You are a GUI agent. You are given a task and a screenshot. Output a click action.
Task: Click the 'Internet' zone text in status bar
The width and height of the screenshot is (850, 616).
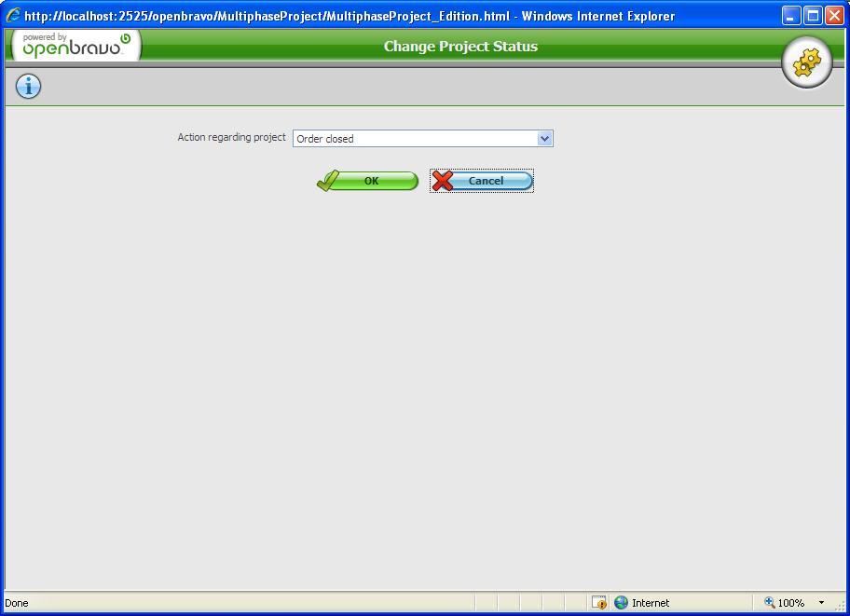coord(651,603)
